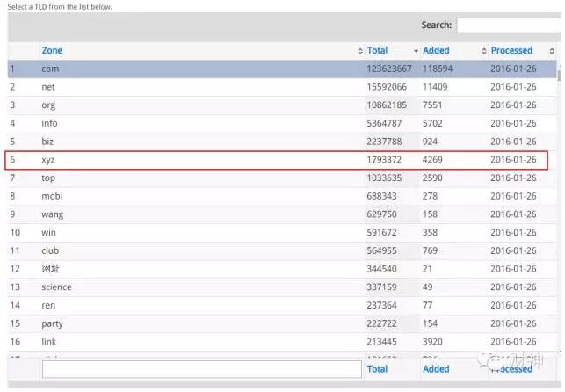565x392 pixels.
Task: Focus the footer zone filter input
Action: coord(201,370)
